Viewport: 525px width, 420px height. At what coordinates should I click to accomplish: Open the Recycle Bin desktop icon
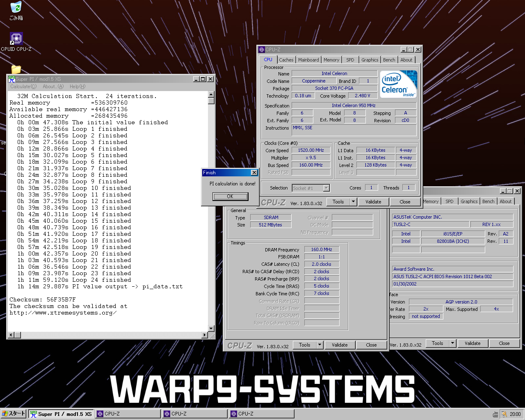coord(16,11)
